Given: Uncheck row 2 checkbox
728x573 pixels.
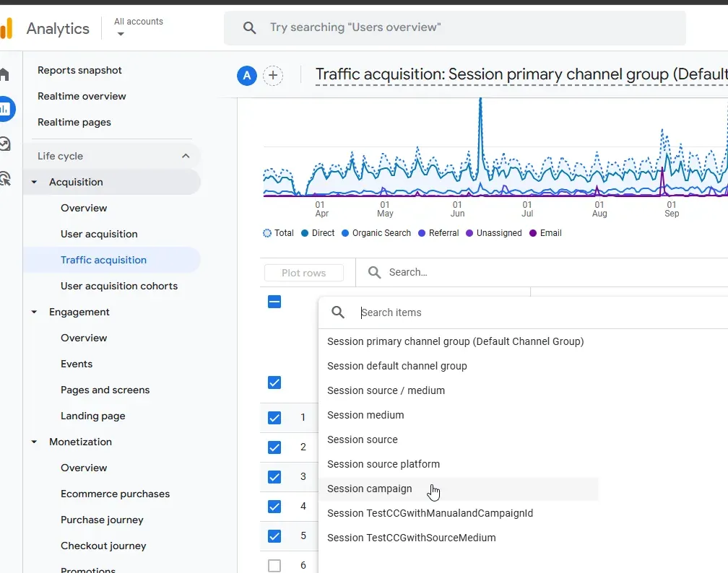Looking at the screenshot, I should click(x=274, y=447).
